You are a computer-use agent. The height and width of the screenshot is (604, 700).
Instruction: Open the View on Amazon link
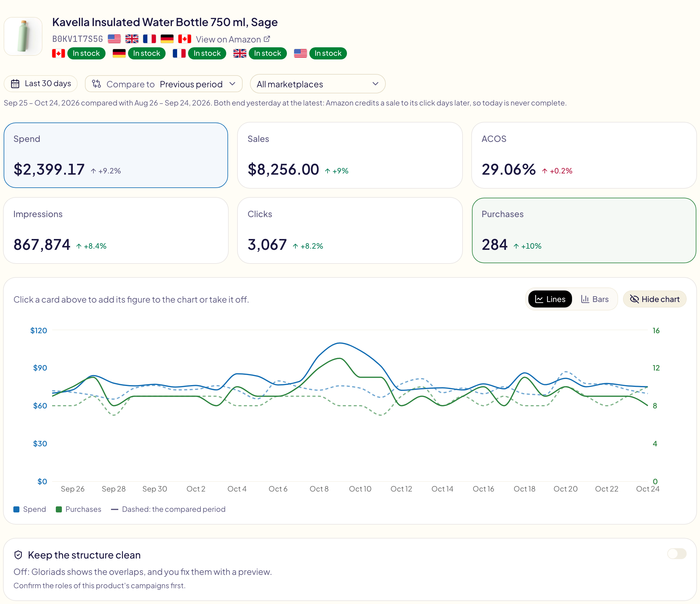233,39
